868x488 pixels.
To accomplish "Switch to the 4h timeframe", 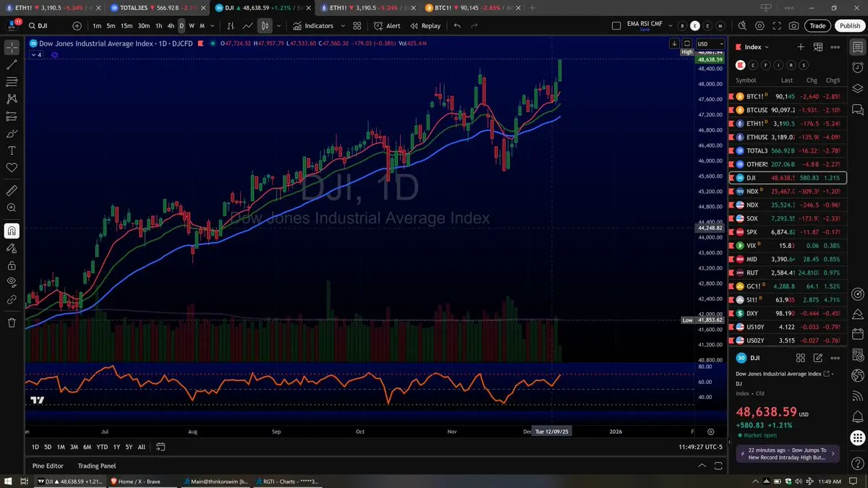I will tap(171, 25).
